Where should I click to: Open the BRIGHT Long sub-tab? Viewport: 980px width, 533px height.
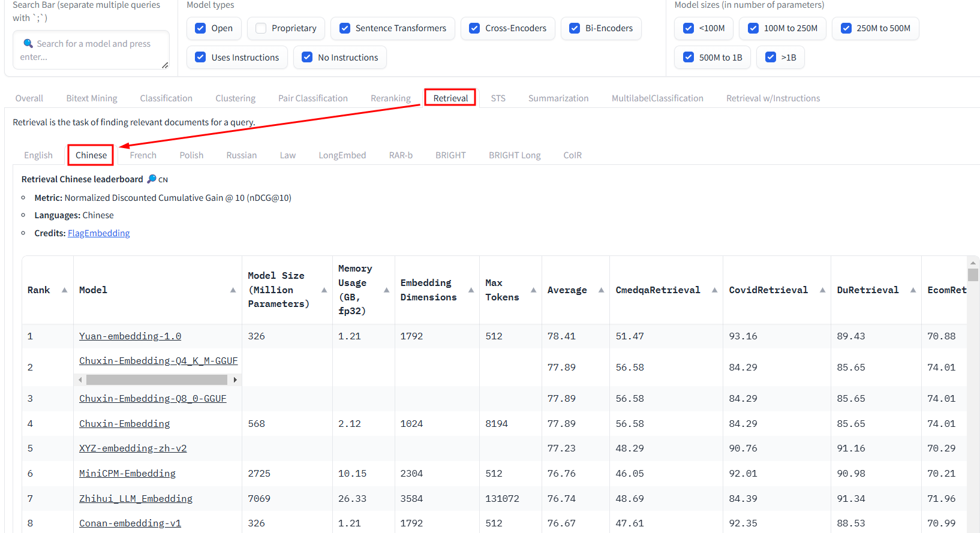point(515,155)
